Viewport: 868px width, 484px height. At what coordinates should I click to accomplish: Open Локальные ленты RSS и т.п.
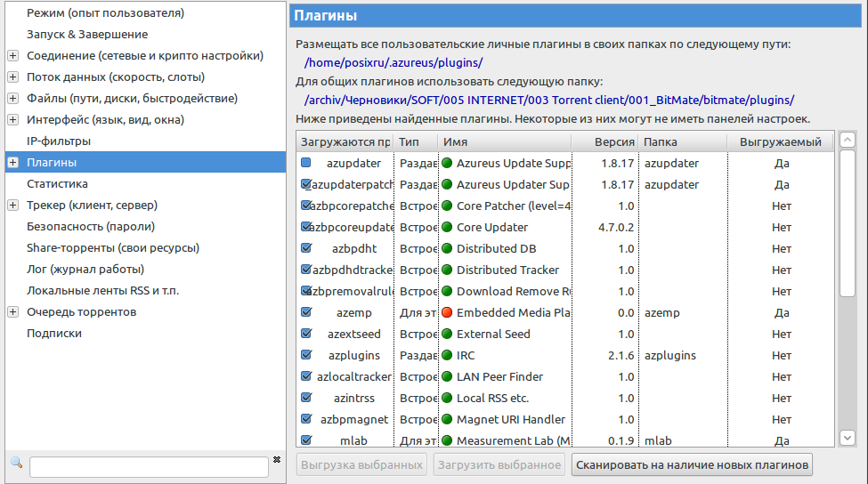tap(103, 290)
